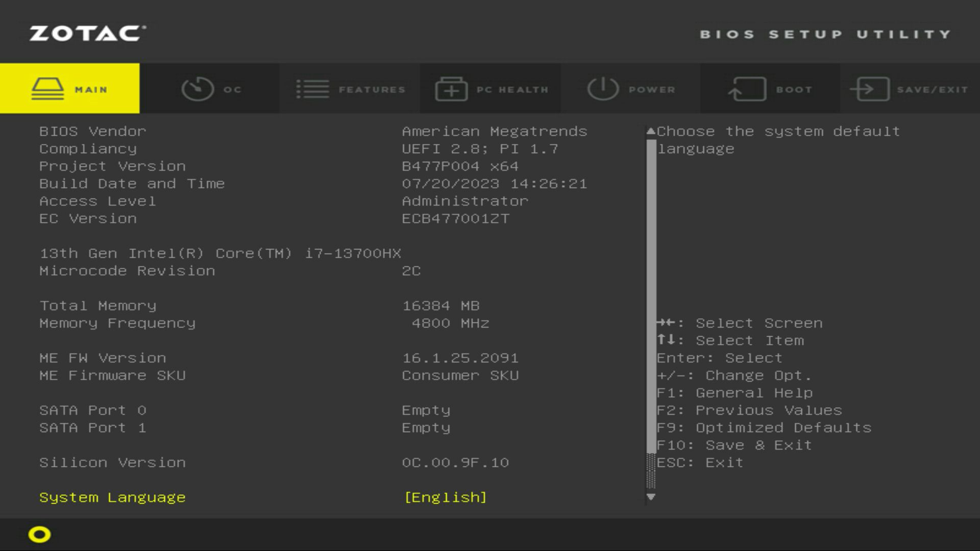
Task: Select the System Language setting
Action: (x=112, y=497)
